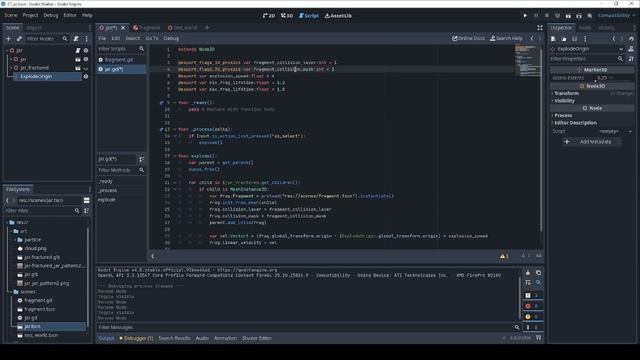Viewport: 640px width, 360px height.
Task: Open documentation icon beside ExplodeOrigin
Action: click(631, 49)
